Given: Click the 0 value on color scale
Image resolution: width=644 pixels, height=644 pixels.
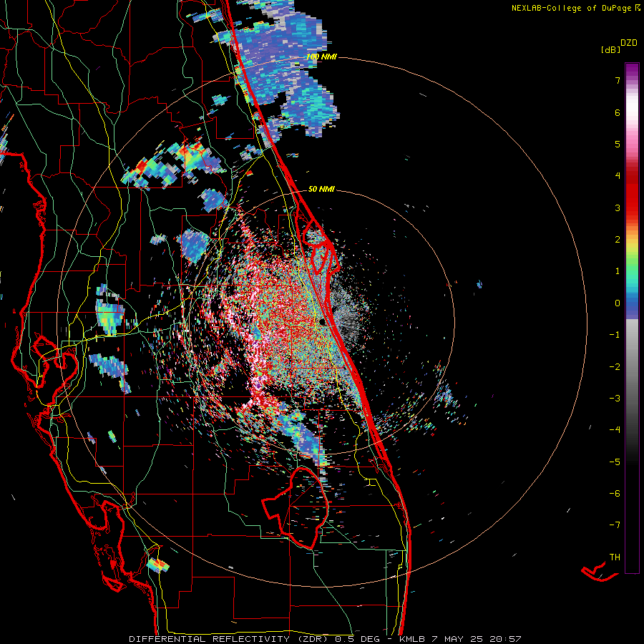Looking at the screenshot, I should 618,303.
